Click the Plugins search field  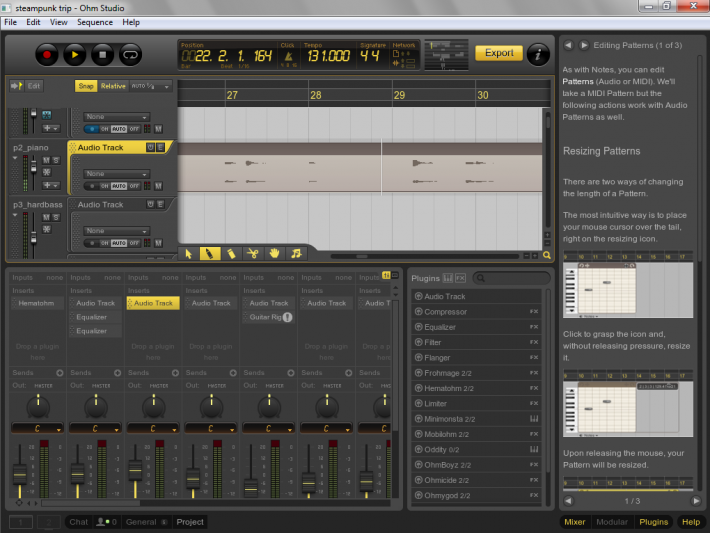pyautogui.click(x=512, y=278)
